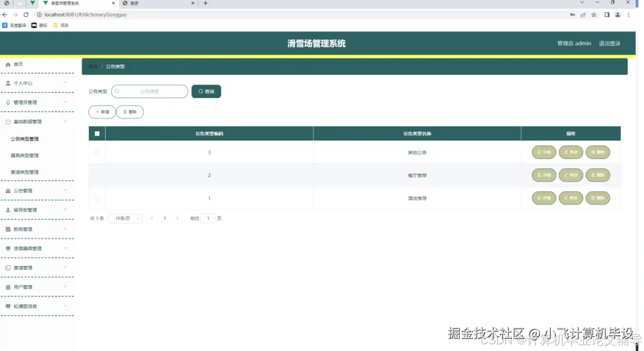Click the browser back arrow
Screen dimensions: 644x351
(x=5, y=15)
